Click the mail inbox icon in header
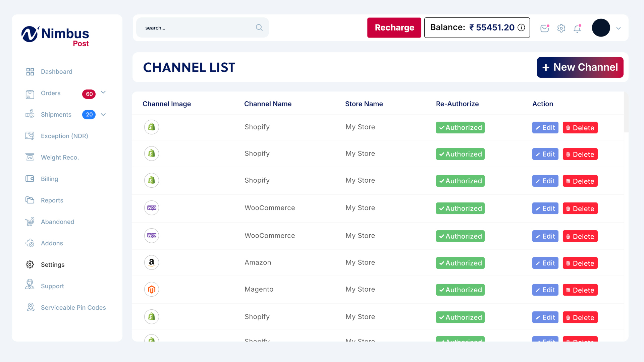Image resolution: width=644 pixels, height=362 pixels. pos(544,28)
